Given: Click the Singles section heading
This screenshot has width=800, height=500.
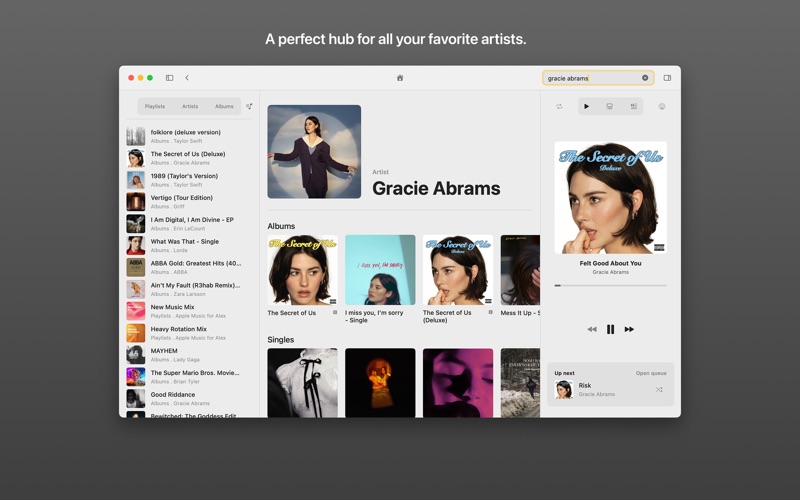Looking at the screenshot, I should pos(281,340).
